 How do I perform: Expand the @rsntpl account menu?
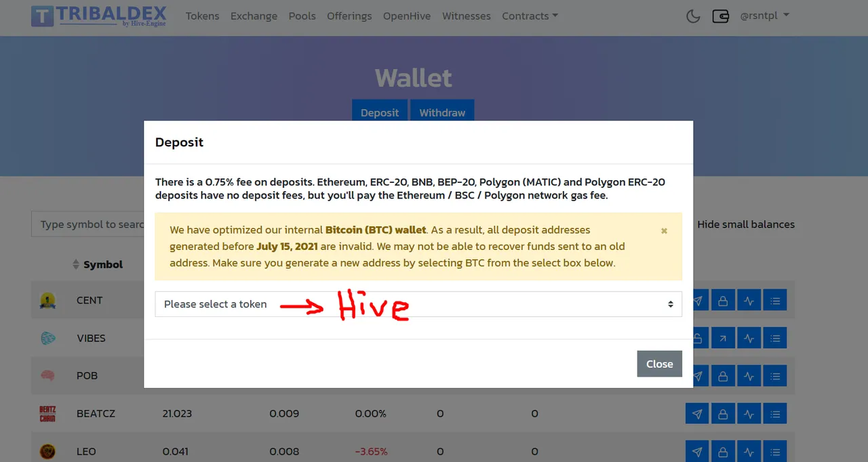click(764, 16)
